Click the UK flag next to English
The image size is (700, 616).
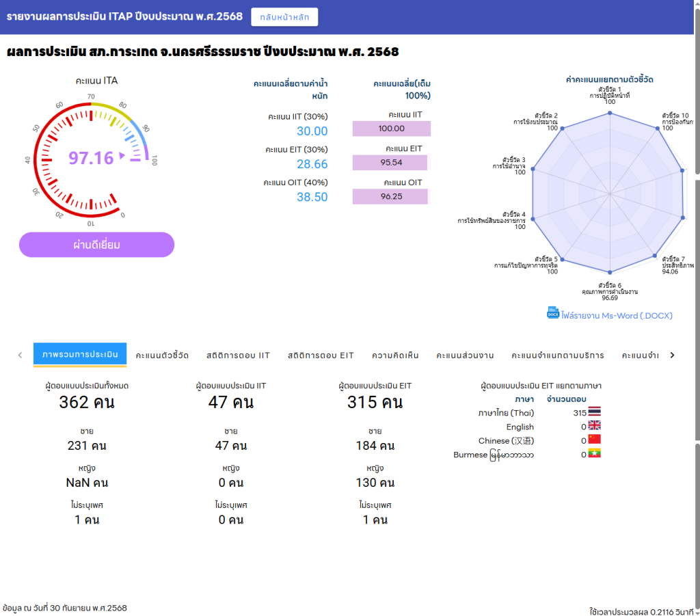[x=594, y=426]
